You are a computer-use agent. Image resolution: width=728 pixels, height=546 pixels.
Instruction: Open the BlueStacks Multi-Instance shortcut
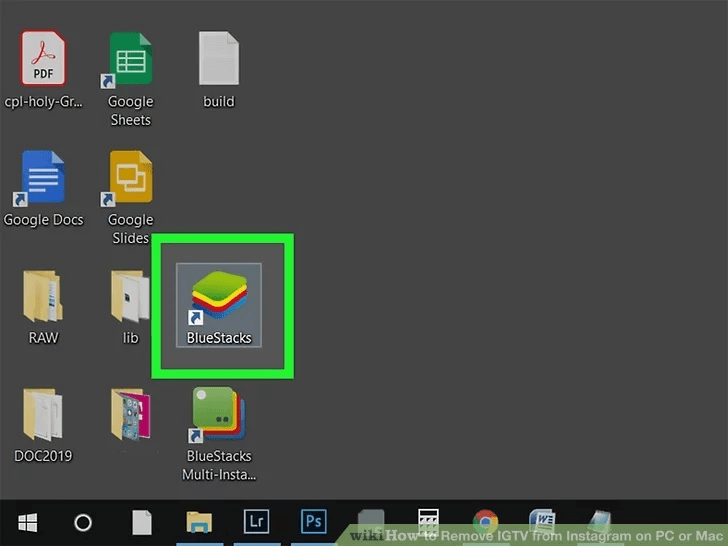point(219,433)
